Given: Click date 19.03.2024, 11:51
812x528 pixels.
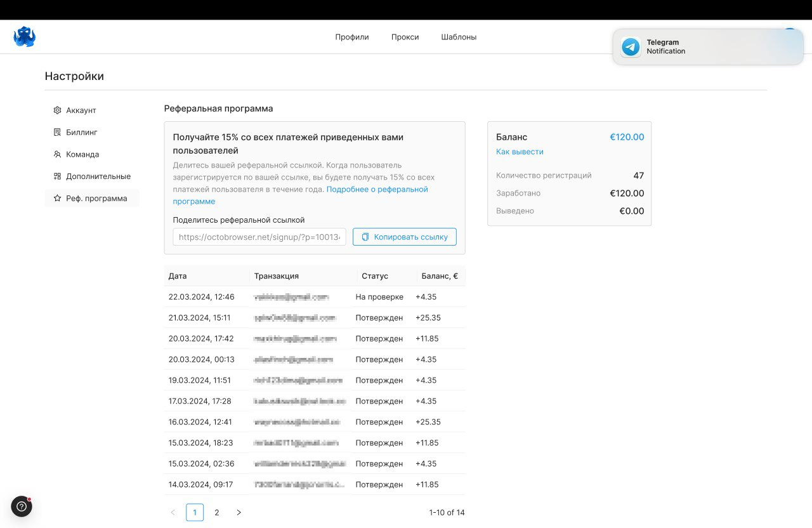Looking at the screenshot, I should 199,380.
